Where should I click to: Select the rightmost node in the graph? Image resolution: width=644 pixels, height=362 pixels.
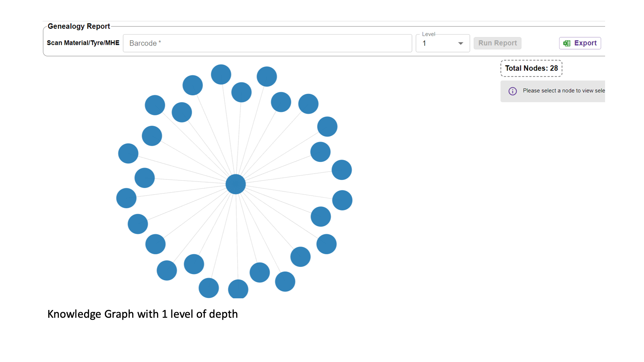click(342, 200)
